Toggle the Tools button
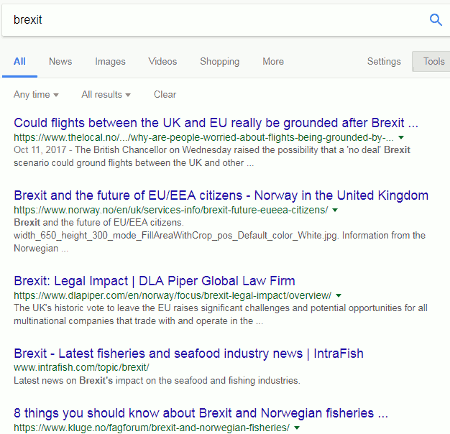This screenshot has width=450, height=434. point(432,61)
